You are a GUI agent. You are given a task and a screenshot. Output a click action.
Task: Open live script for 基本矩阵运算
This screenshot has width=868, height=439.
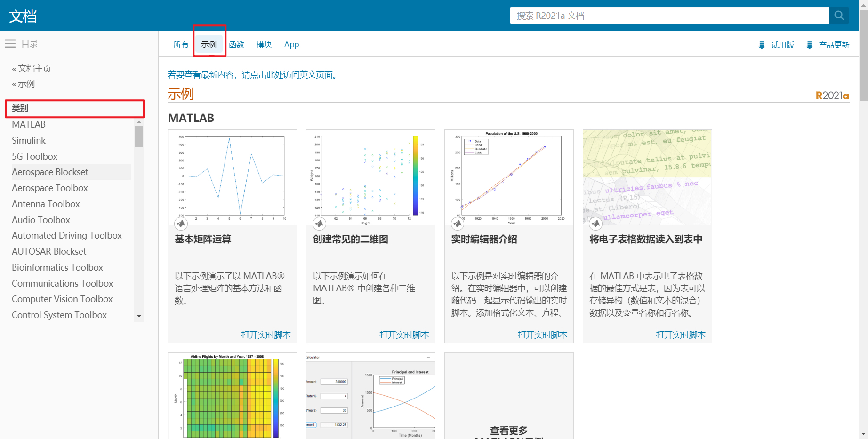pos(266,335)
